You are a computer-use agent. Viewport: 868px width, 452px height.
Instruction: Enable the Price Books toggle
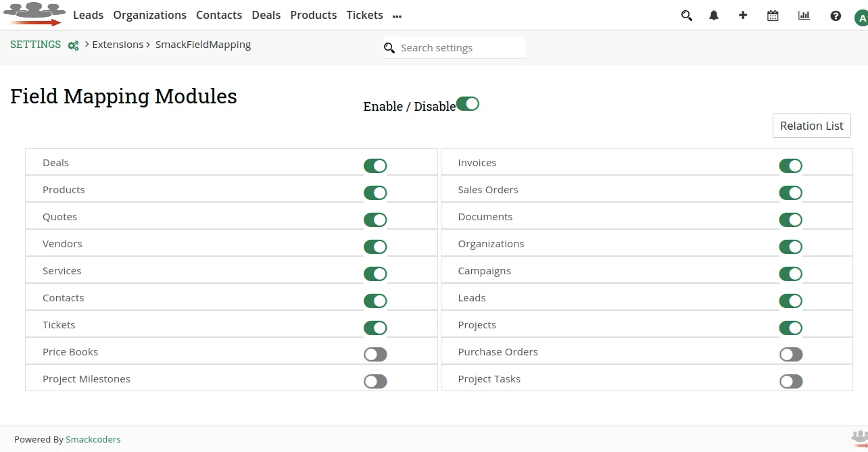(375, 354)
